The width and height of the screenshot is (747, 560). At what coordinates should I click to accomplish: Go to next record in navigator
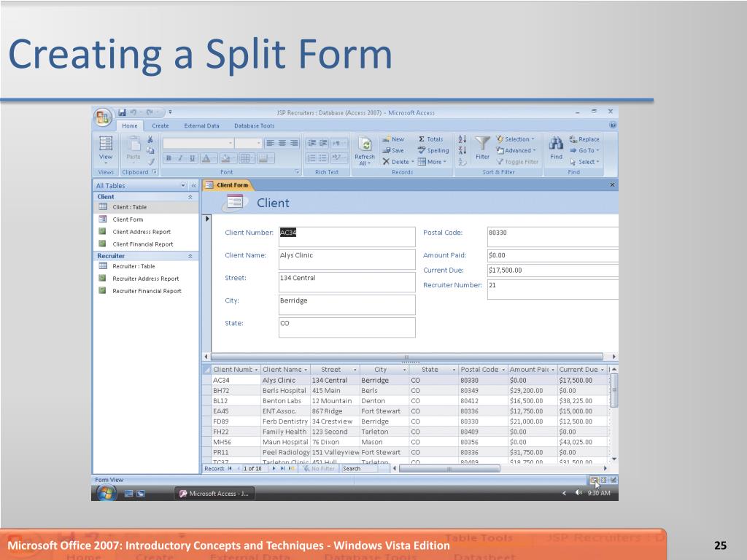[274, 469]
